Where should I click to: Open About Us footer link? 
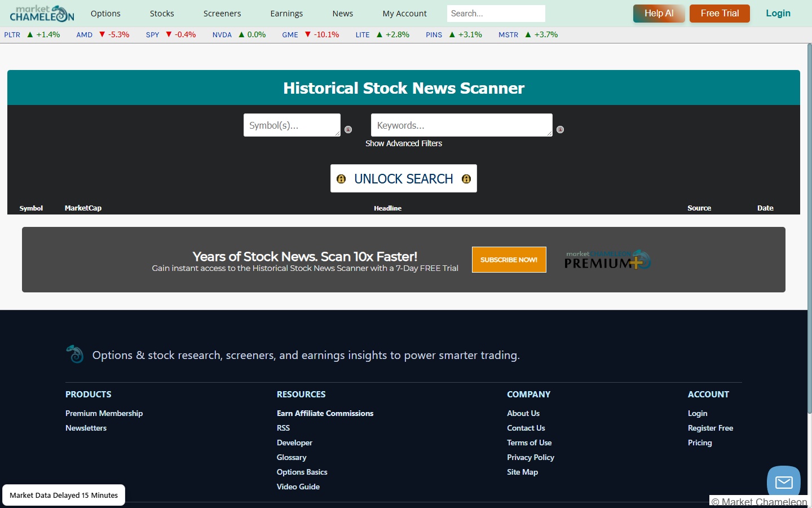pos(523,413)
